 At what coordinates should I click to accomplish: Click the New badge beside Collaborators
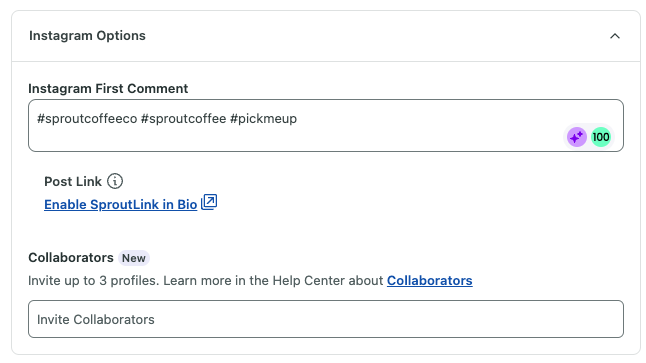click(x=133, y=258)
